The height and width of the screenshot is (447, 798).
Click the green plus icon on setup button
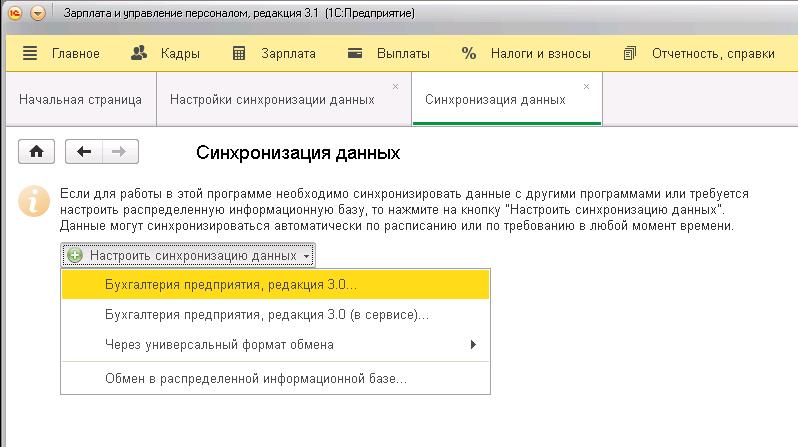click(75, 255)
